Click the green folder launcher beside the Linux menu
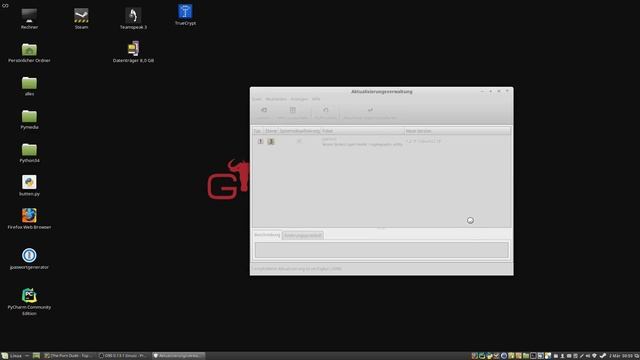Image resolution: width=640 pixels, height=360 pixels. (36, 356)
